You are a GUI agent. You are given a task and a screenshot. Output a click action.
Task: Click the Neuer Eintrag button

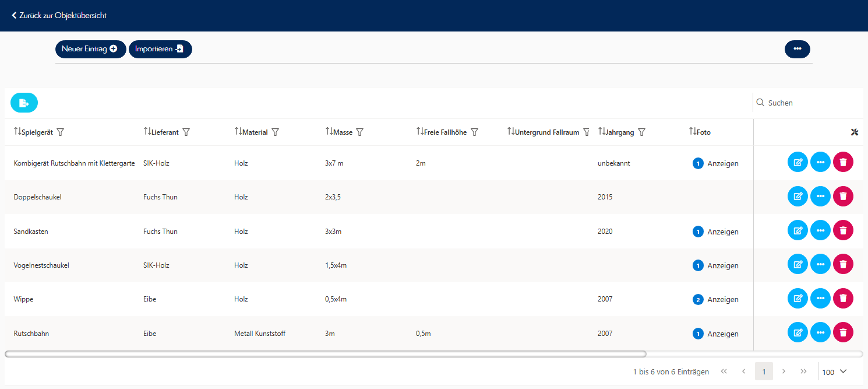pyautogui.click(x=90, y=50)
